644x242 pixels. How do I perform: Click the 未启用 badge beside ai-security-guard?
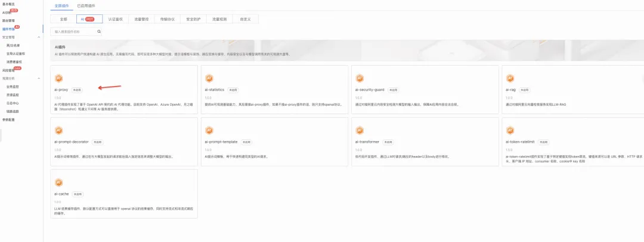tap(394, 89)
